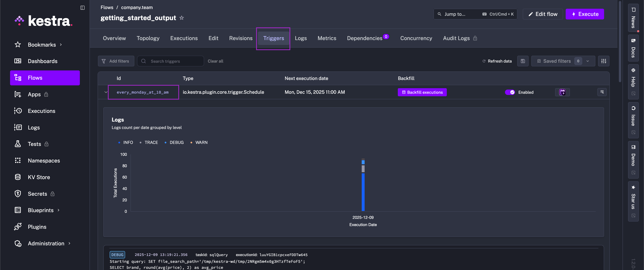644x270 pixels.
Task: Toggle the INFO legend series
Action: click(128, 143)
